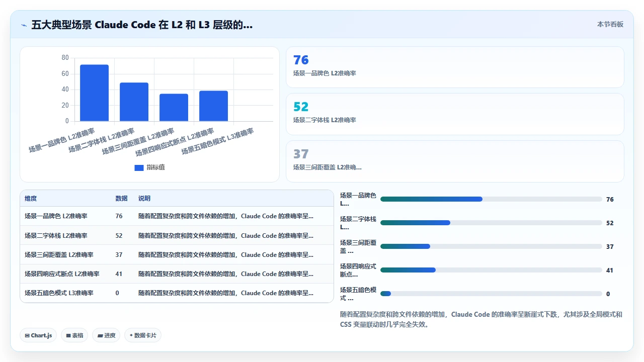Click the 指标值 legend label
The image size is (644, 362).
[x=155, y=167]
